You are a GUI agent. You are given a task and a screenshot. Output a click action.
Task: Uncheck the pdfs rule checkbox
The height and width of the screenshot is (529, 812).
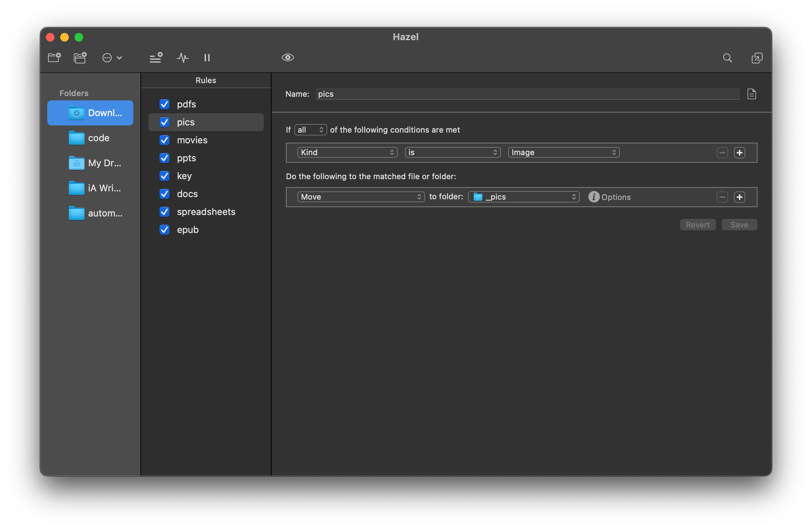pos(164,104)
